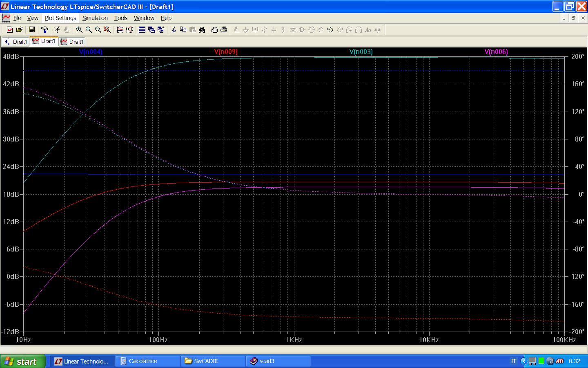Open Control Panel hammer icon
The width and height of the screenshot is (588, 368).
point(45,29)
